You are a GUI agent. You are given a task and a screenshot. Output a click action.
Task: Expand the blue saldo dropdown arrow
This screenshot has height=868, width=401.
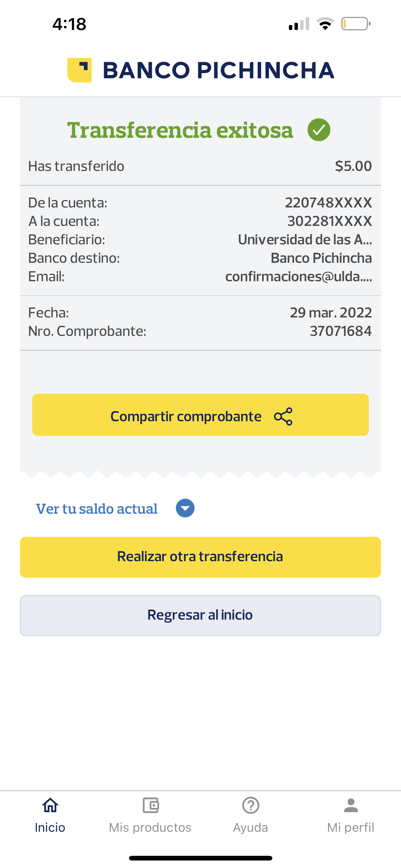pos(185,508)
